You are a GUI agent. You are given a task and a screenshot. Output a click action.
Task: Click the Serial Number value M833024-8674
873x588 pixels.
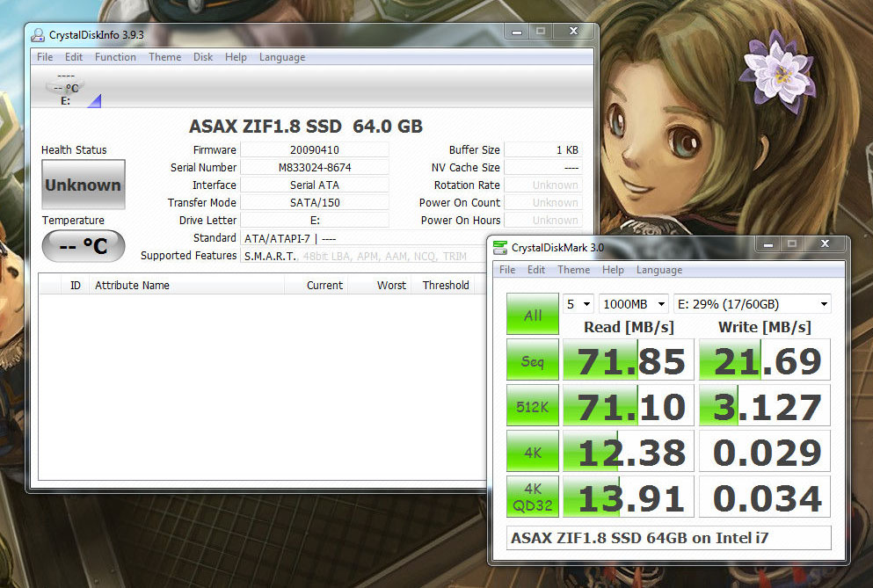tap(315, 167)
